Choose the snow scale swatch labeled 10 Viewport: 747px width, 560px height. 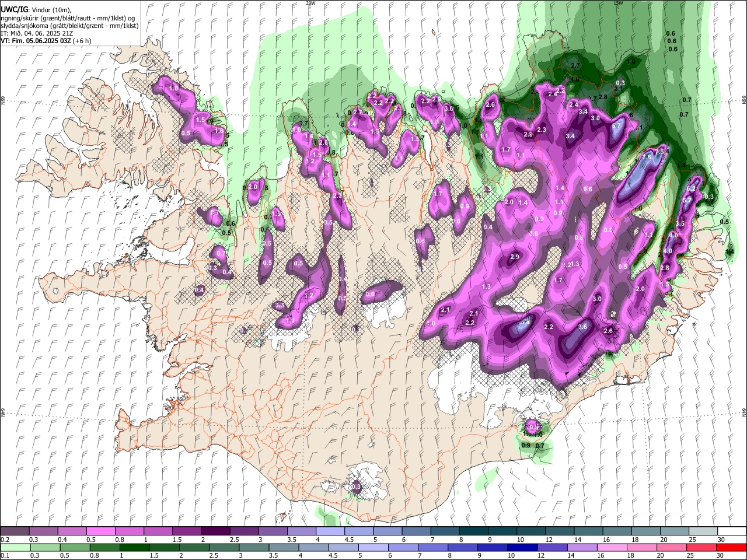click(530, 531)
